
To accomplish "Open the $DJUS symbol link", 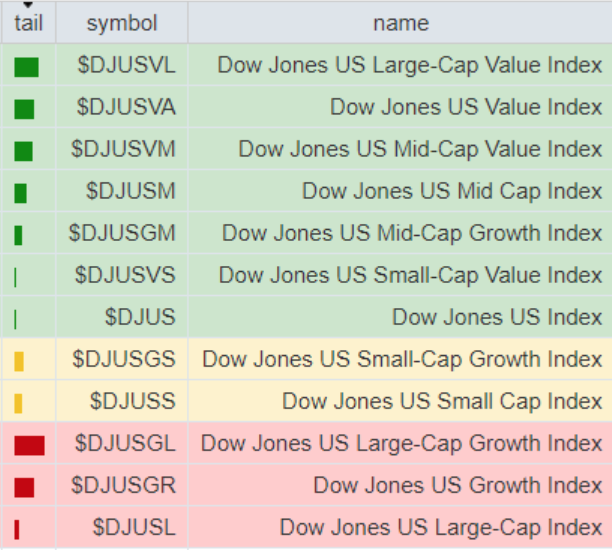I will 140,317.
